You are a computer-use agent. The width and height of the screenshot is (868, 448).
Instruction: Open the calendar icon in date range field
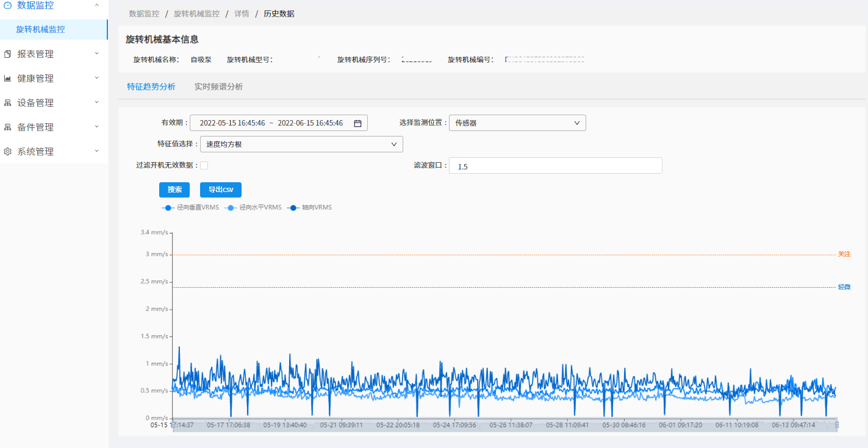(357, 123)
